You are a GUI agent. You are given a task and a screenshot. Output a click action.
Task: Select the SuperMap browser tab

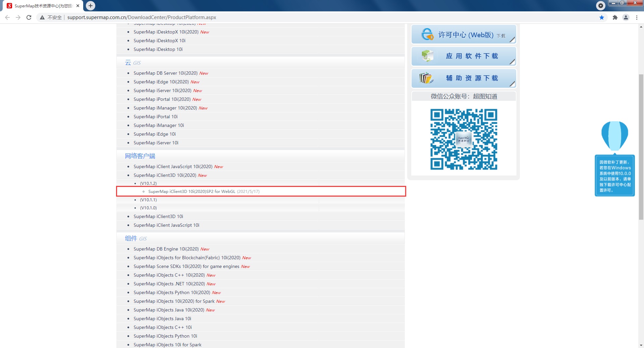[x=43, y=6]
